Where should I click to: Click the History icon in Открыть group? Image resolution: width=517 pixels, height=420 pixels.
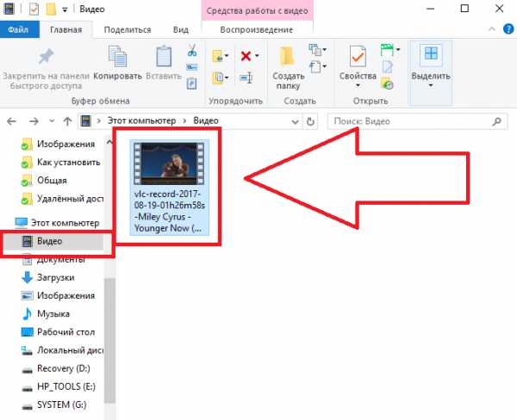(x=387, y=83)
